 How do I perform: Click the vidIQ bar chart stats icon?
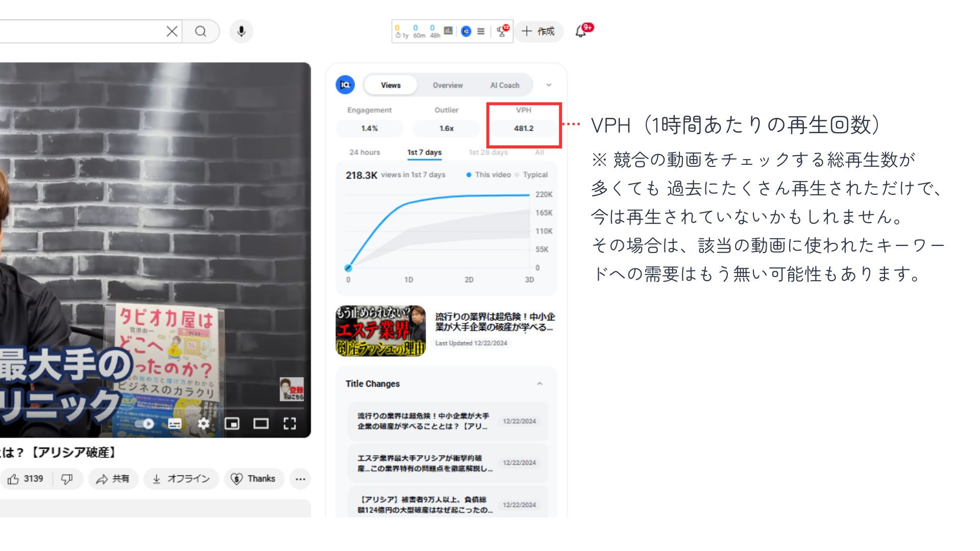pyautogui.click(x=448, y=31)
